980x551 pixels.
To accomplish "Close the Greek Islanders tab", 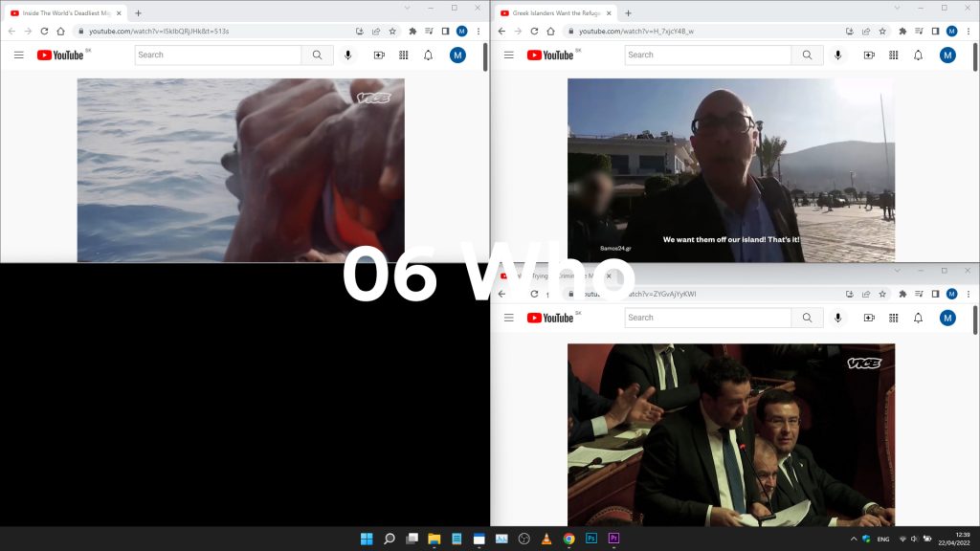I will coord(609,13).
